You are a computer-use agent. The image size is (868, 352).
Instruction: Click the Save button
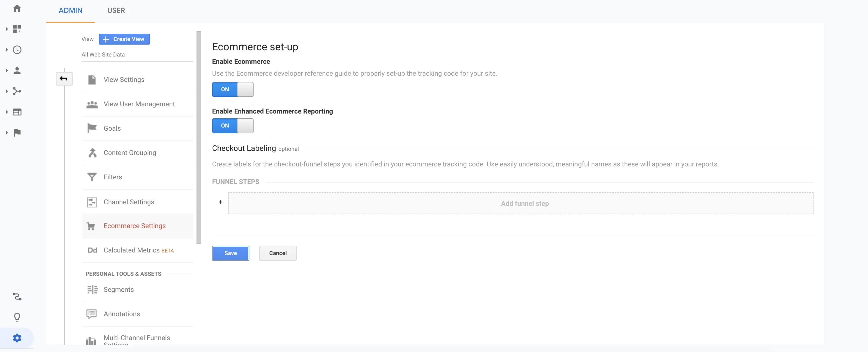(230, 253)
